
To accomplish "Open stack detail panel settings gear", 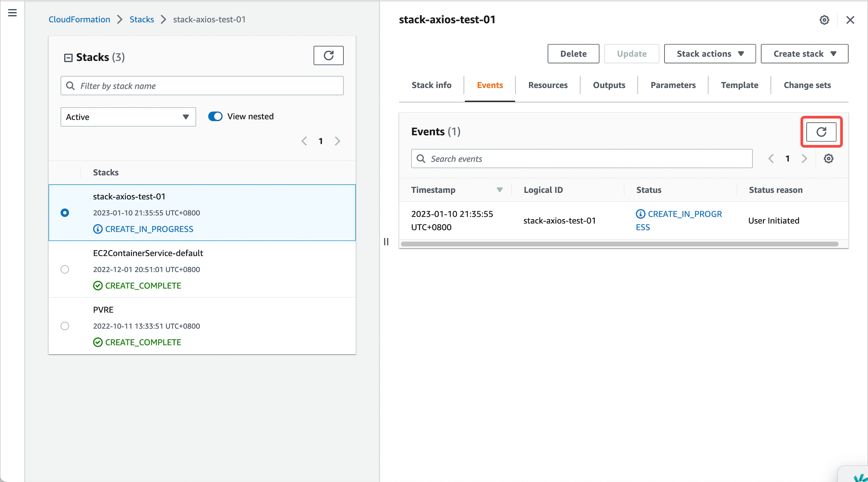I will tap(824, 20).
